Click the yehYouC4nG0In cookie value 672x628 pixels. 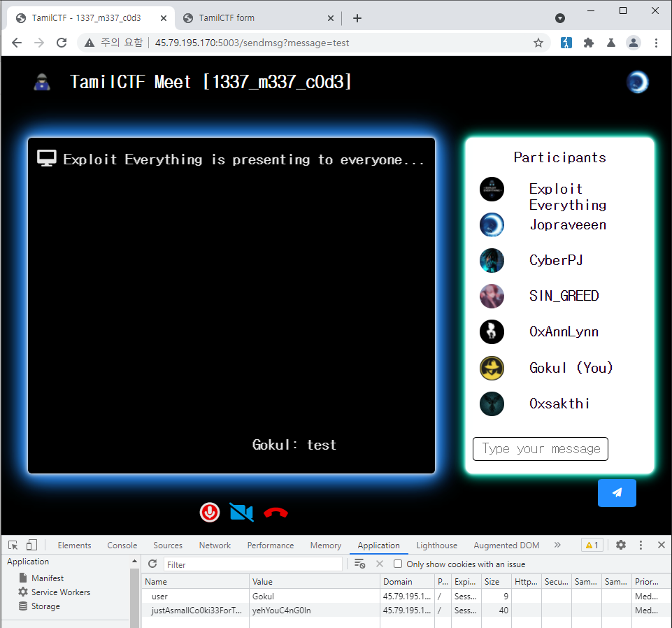(281, 610)
